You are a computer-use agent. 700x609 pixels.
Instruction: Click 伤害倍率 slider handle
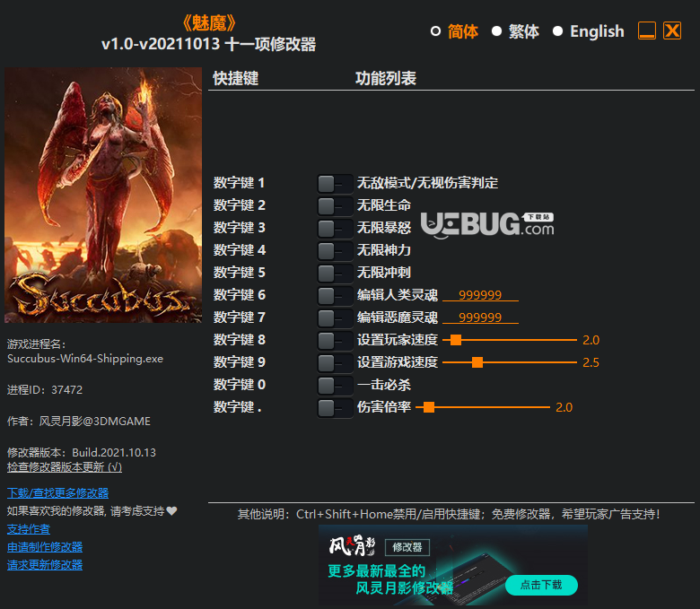pos(429,407)
